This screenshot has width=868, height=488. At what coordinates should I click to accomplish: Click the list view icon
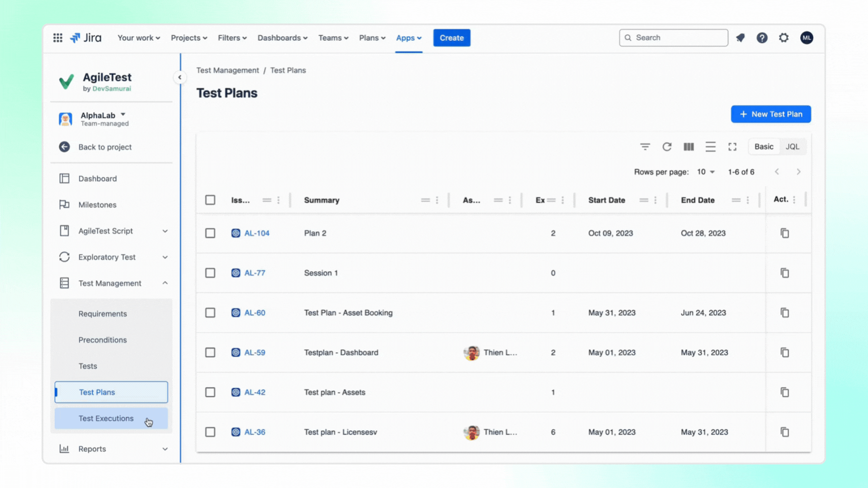(x=711, y=146)
